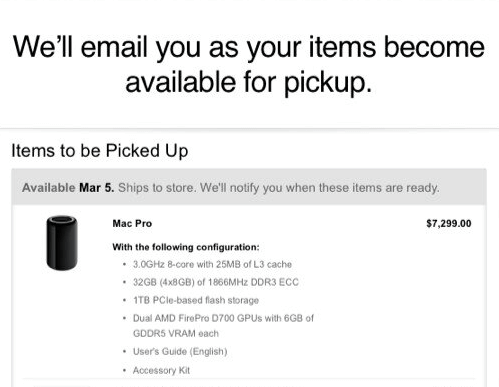Click the bullet before 3.0GHz 8-core

124,264
